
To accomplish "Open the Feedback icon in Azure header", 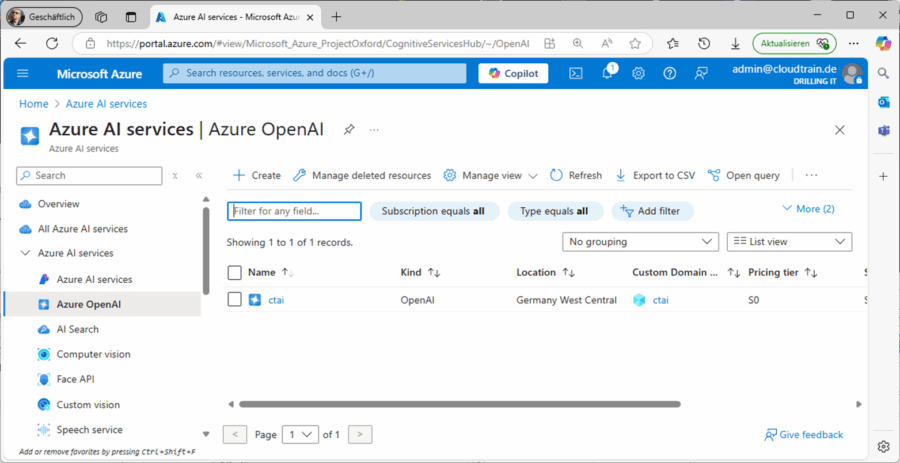I will point(700,73).
